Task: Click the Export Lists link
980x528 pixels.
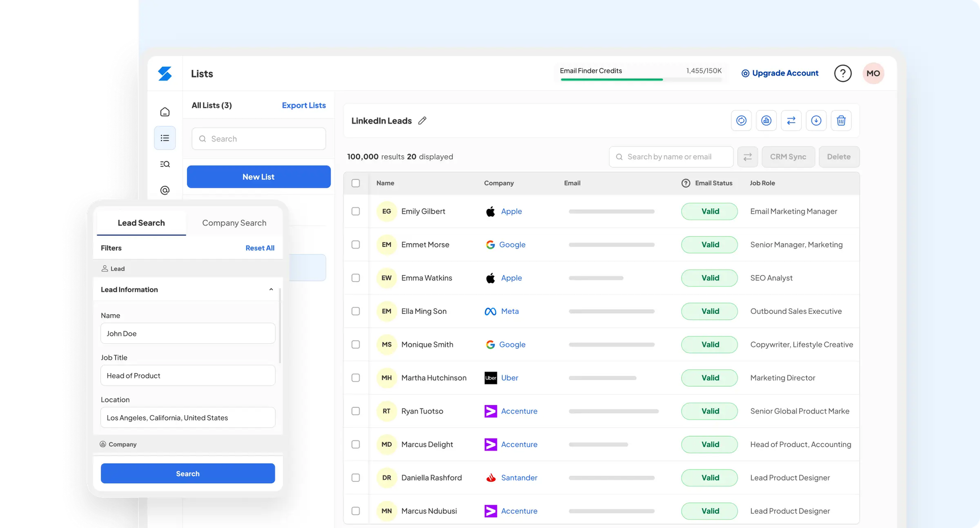Action: point(304,105)
